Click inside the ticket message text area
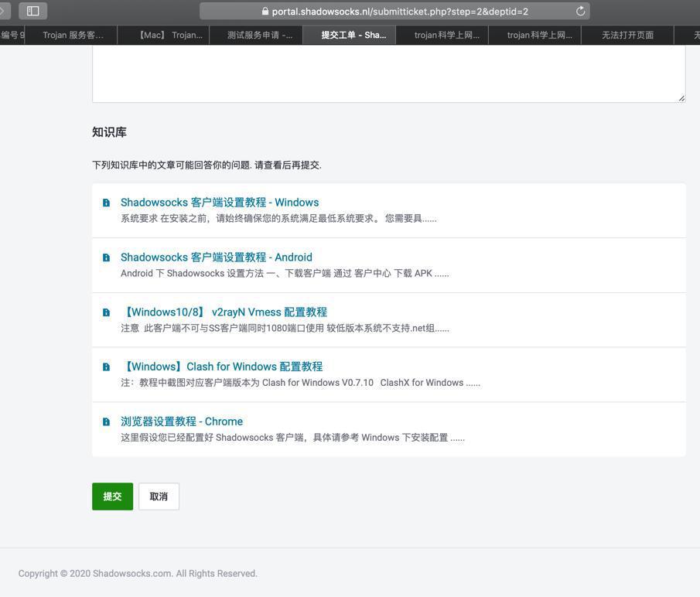700x597 pixels. [x=389, y=73]
